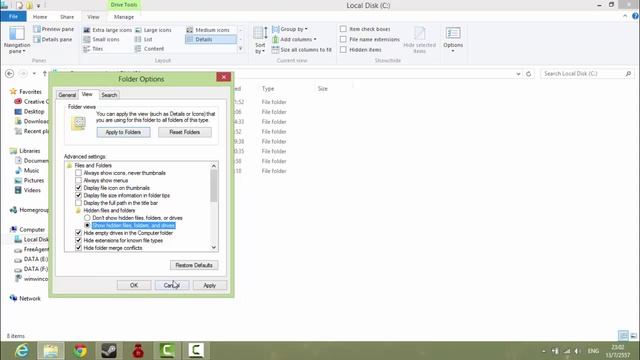Click the volume tray icon

[578, 351]
